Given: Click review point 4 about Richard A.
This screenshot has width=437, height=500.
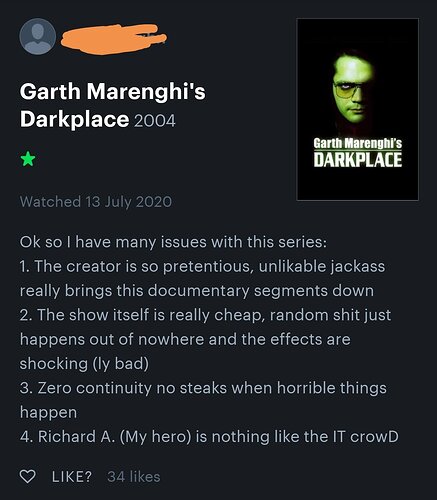Looking at the screenshot, I should click(x=209, y=437).
